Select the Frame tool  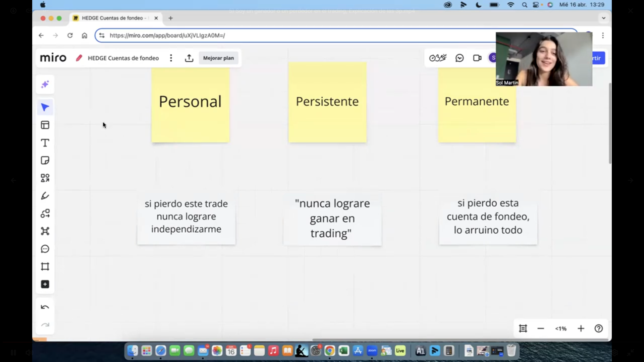tap(45, 266)
